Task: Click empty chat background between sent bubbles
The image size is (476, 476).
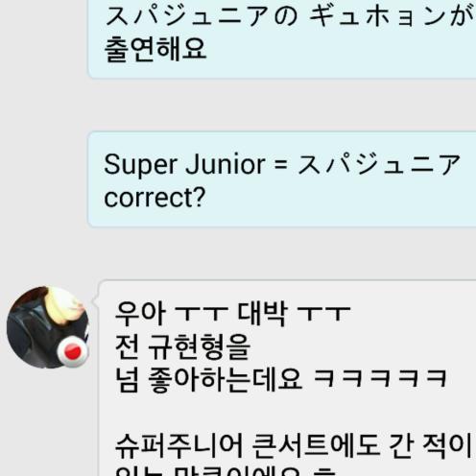Action: 282,105
